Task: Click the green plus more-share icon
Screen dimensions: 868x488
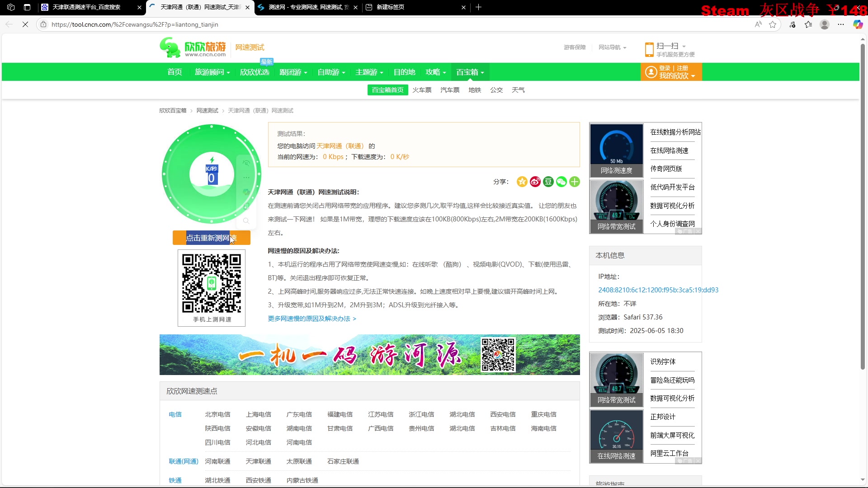Action: [575, 182]
